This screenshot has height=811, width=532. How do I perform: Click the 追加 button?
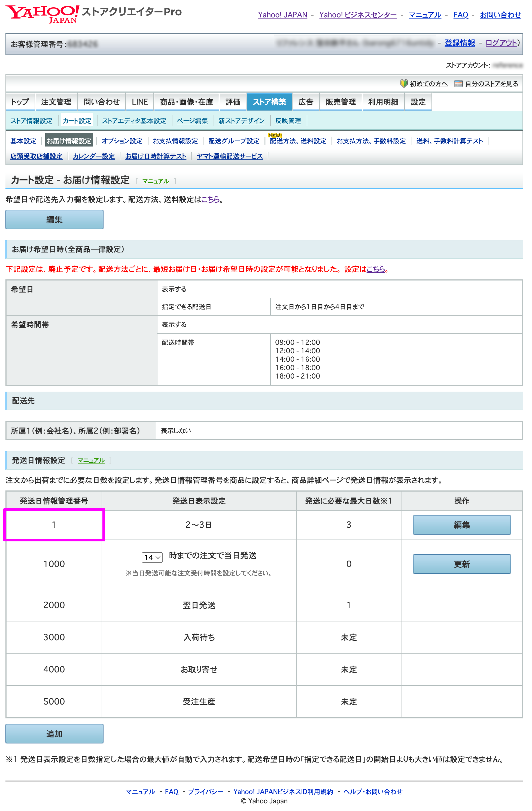tap(54, 734)
